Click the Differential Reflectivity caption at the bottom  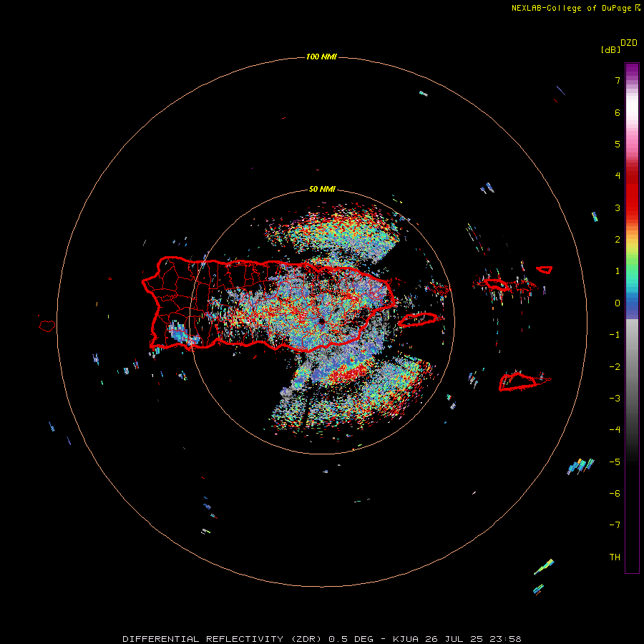(321, 639)
